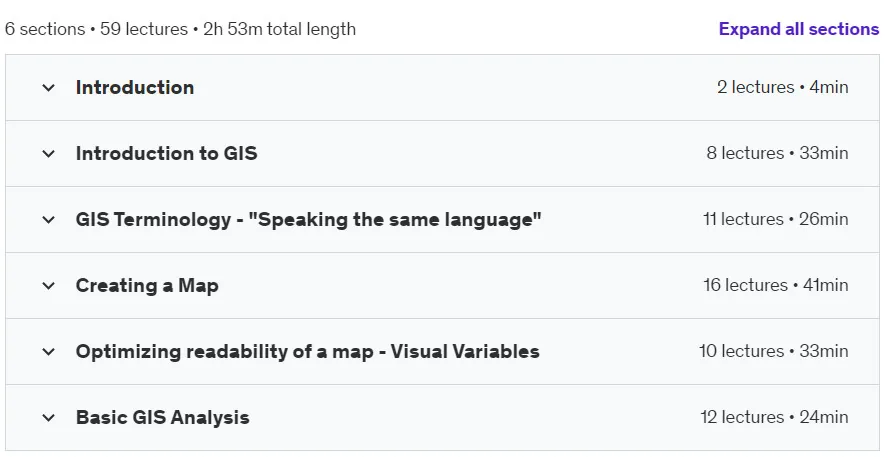Viewport: 885px width, 457px height.
Task: Select the Basic GIS Analysis title
Action: tap(163, 418)
